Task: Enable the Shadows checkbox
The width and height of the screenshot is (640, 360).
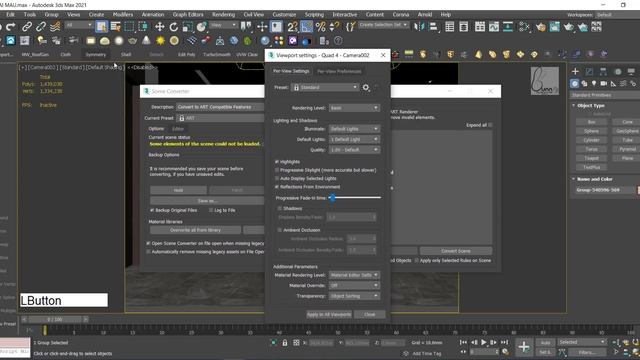Action: coord(280,209)
